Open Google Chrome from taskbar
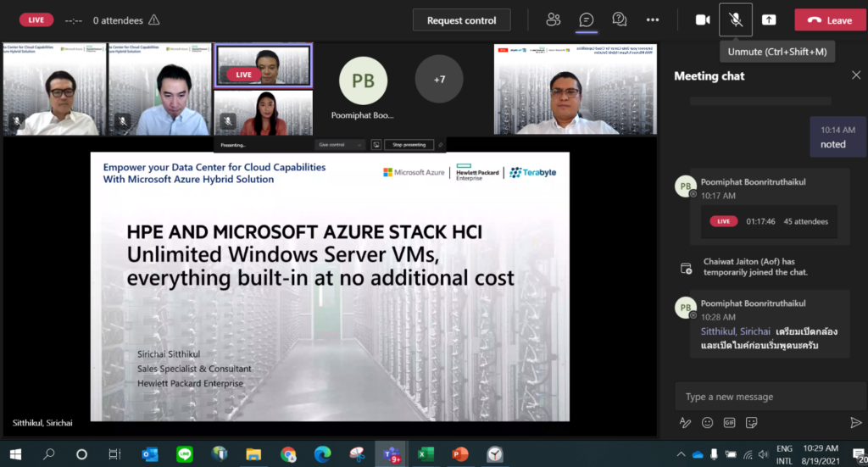The height and width of the screenshot is (467, 868). click(x=288, y=454)
